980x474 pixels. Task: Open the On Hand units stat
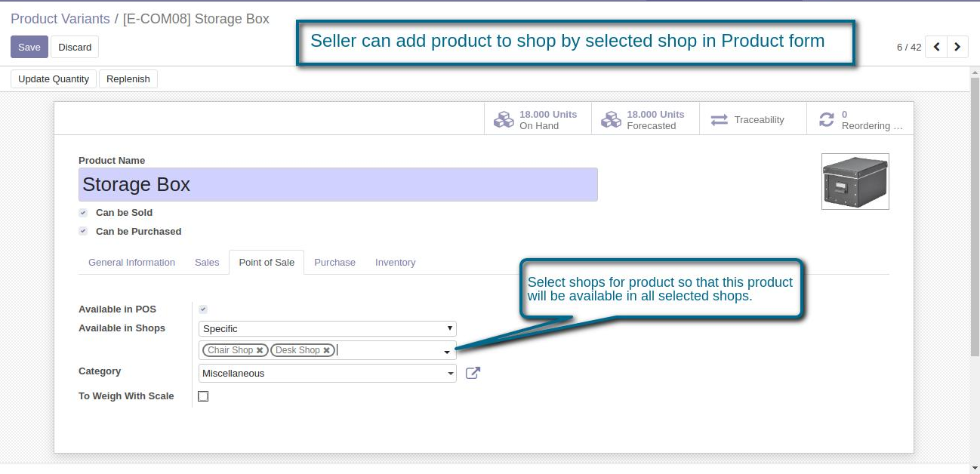pyautogui.click(x=538, y=120)
